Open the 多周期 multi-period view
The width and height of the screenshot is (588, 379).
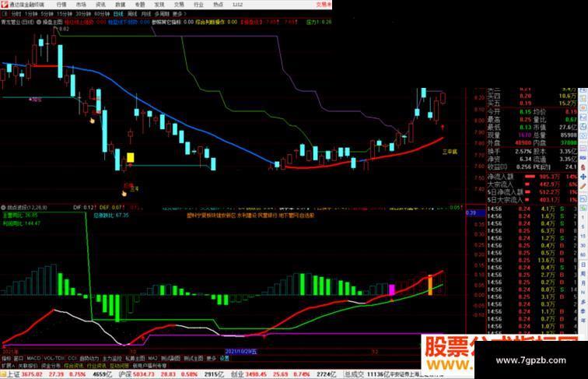(162, 14)
